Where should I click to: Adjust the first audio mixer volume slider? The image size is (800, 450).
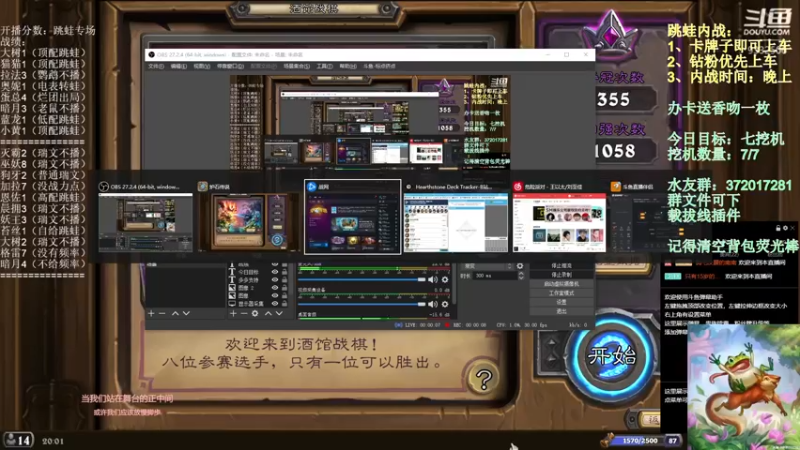362,280
